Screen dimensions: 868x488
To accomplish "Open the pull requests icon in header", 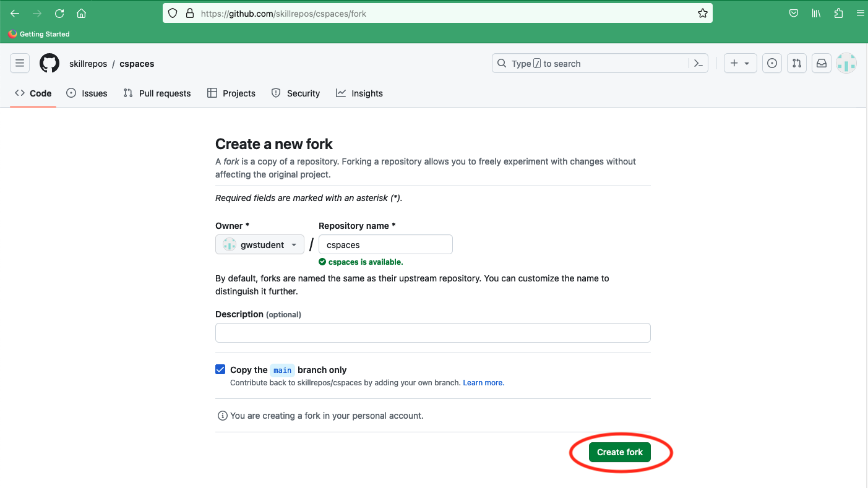I will tap(797, 63).
